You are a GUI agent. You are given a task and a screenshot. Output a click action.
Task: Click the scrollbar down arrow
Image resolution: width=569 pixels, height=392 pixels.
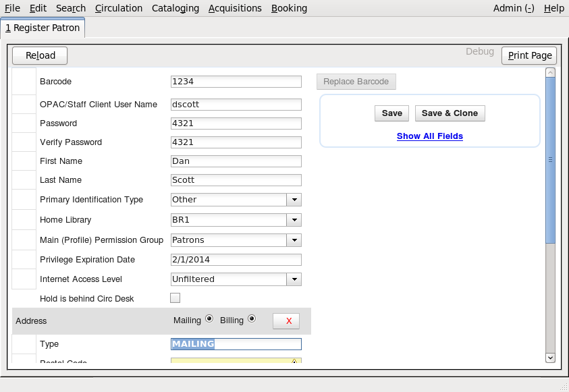point(550,358)
